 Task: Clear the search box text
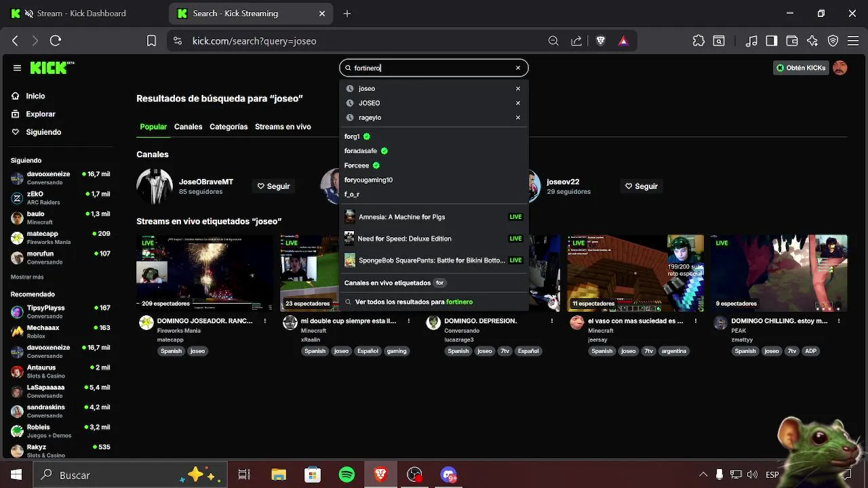[x=518, y=68]
